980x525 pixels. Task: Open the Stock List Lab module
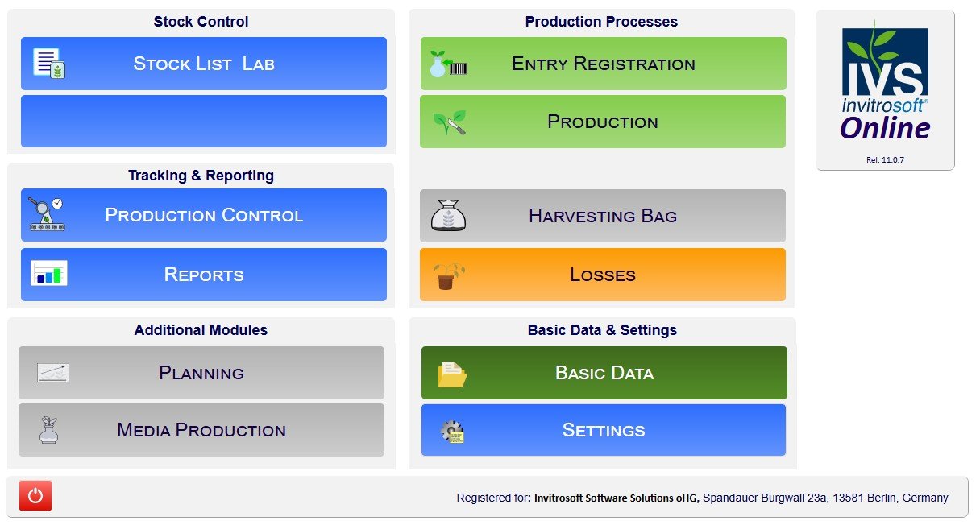point(204,64)
